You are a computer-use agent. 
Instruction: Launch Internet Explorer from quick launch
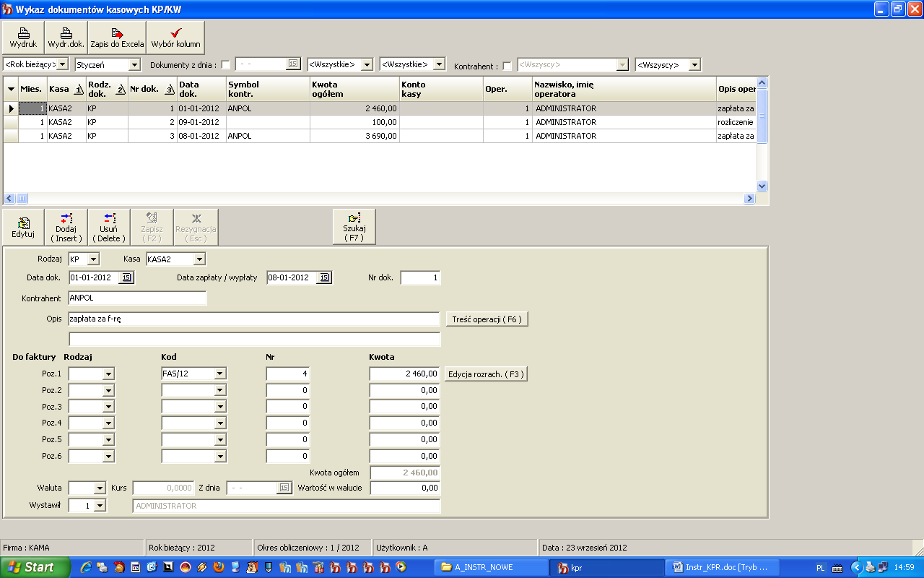[86, 567]
